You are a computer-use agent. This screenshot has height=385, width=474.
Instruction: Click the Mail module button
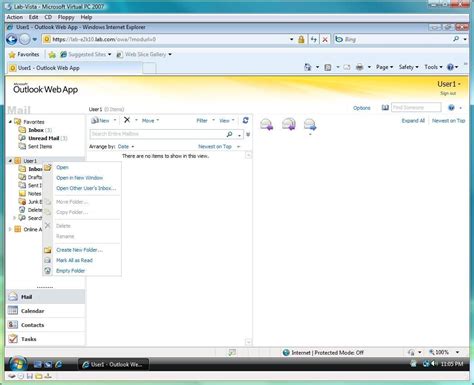click(46, 297)
